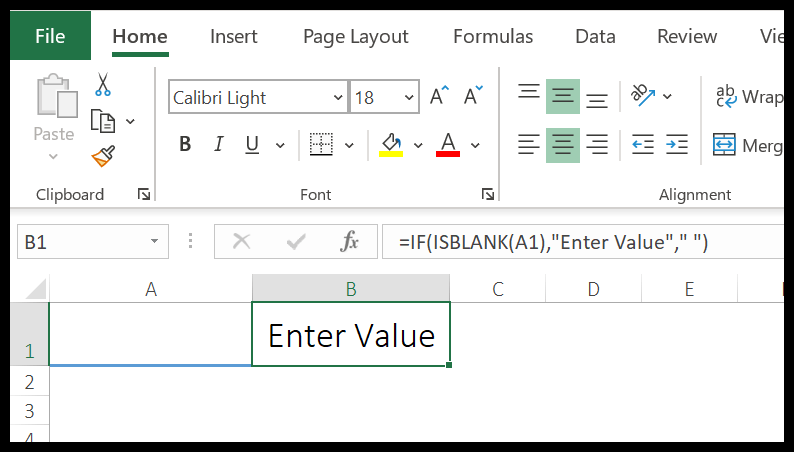Align text Right

click(597, 145)
